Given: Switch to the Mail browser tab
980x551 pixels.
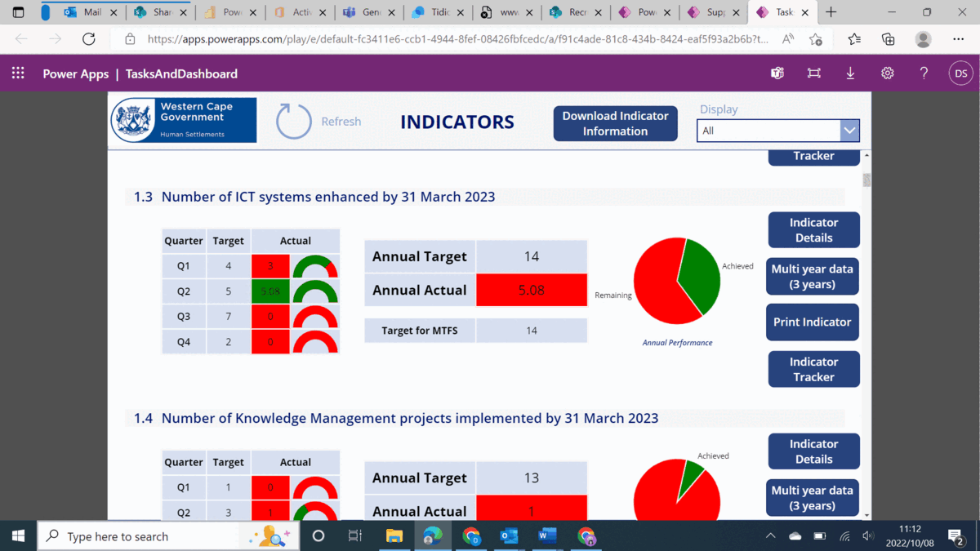Looking at the screenshot, I should 86,12.
